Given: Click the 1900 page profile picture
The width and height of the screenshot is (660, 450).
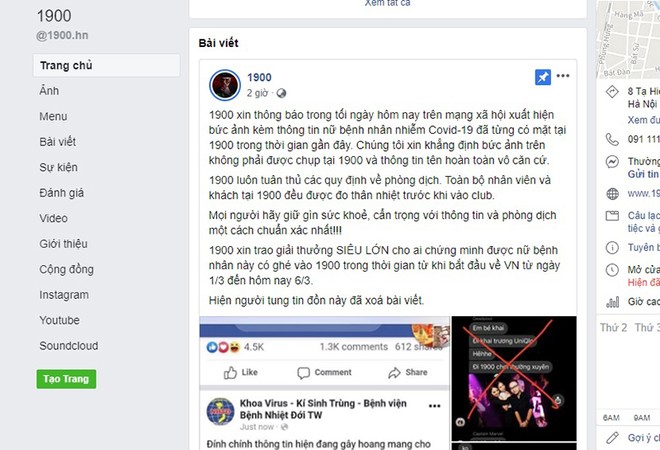Looking at the screenshot, I should 225,85.
